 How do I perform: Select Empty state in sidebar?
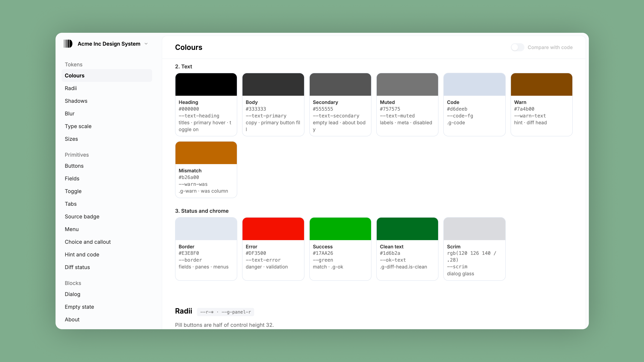point(107,307)
